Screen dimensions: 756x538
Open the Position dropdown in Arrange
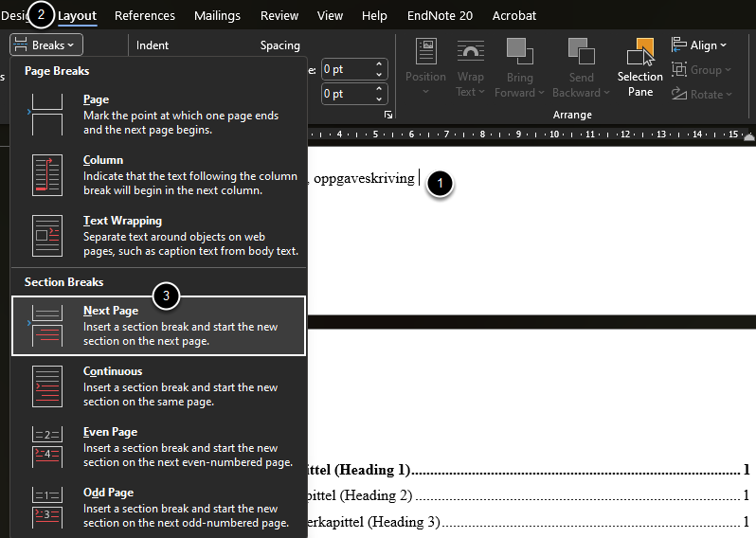(425, 66)
